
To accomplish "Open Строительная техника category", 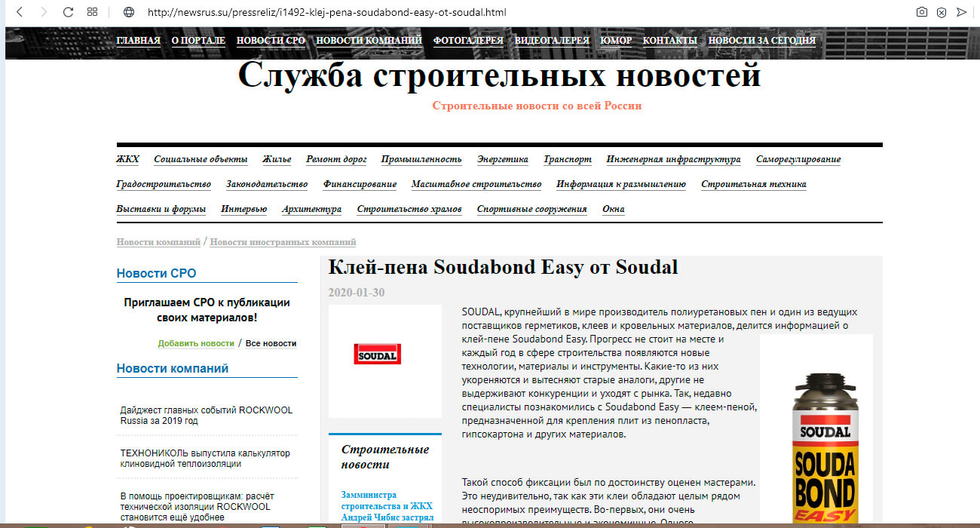I will (x=754, y=184).
